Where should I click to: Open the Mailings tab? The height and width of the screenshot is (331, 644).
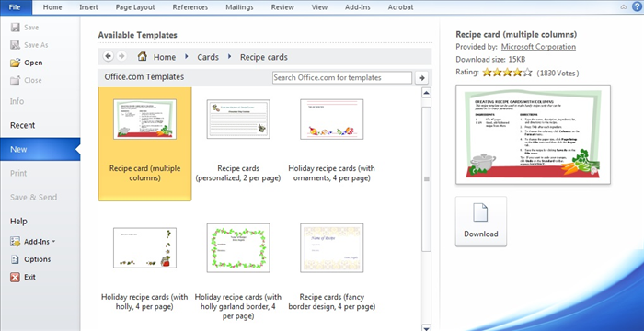click(239, 7)
